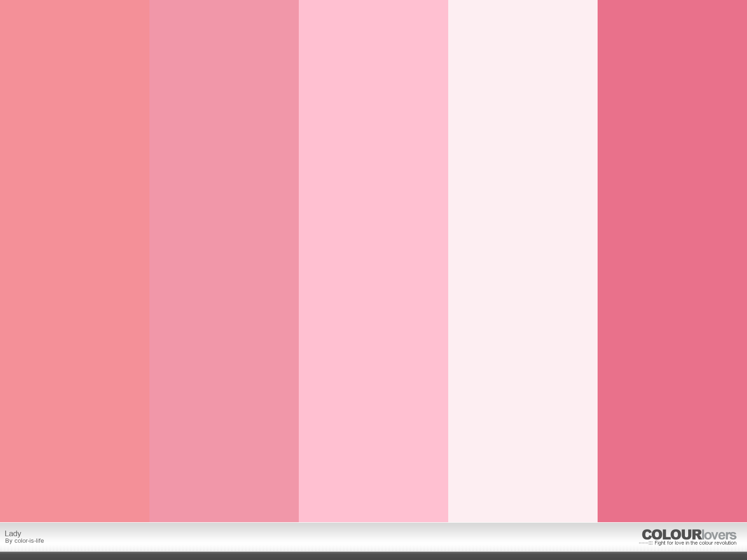Viewport: 747px width, 560px height.
Task: Click the border between the salmon and dusty rose stripes
Action: coord(149,261)
